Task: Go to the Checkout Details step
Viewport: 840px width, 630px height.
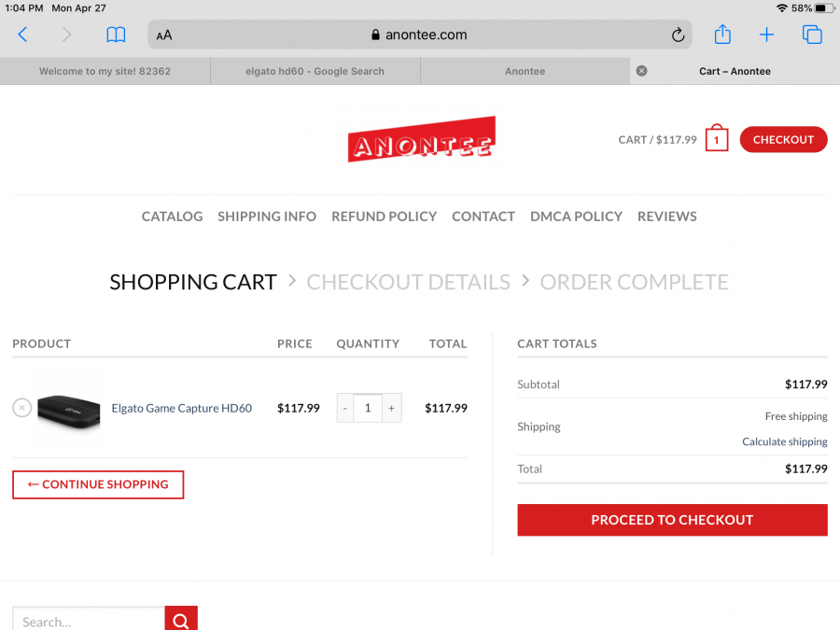Action: click(x=408, y=282)
